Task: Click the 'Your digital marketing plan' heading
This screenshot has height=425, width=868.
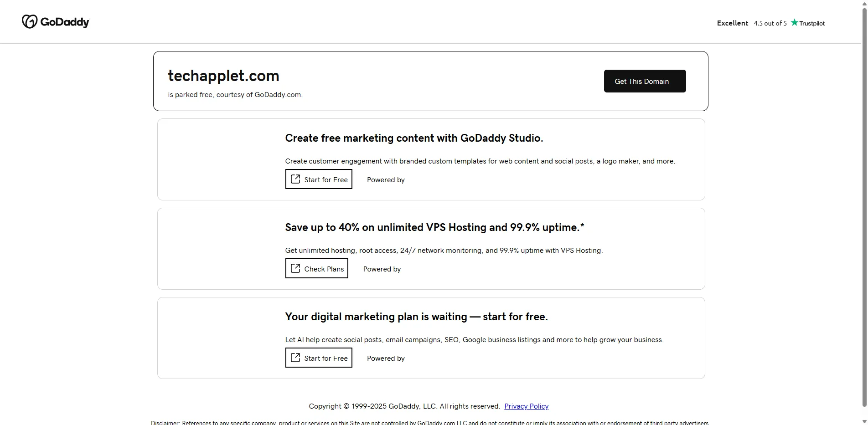Action: pos(416,317)
